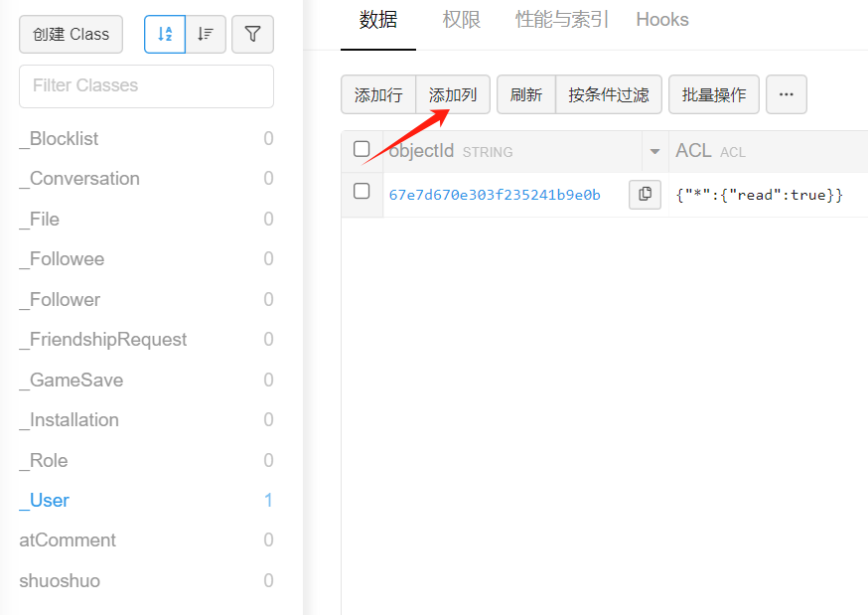Screen dimensions: 868x615
Task: Go to the Hooks tab
Action: coord(661,20)
